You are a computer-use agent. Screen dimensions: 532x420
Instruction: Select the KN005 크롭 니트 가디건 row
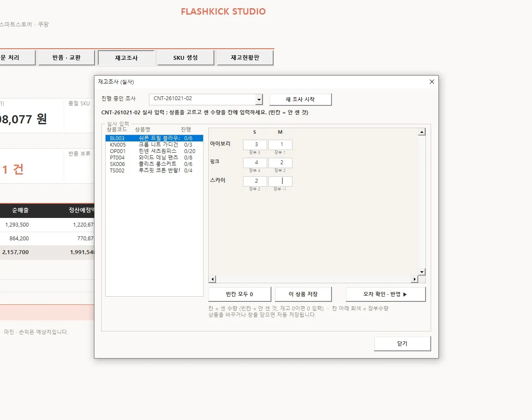click(154, 145)
